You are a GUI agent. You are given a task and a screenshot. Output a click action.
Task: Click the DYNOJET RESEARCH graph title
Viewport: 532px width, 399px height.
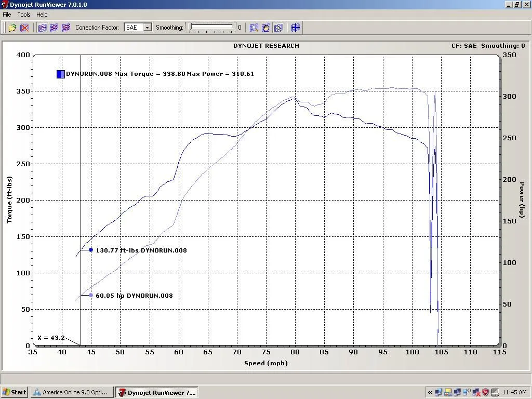pos(267,46)
